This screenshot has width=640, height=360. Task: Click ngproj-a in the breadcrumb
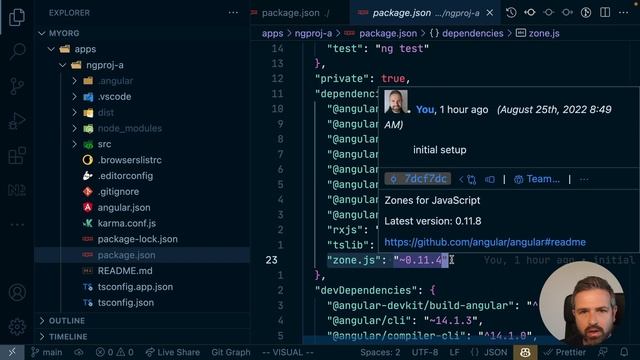click(313, 33)
